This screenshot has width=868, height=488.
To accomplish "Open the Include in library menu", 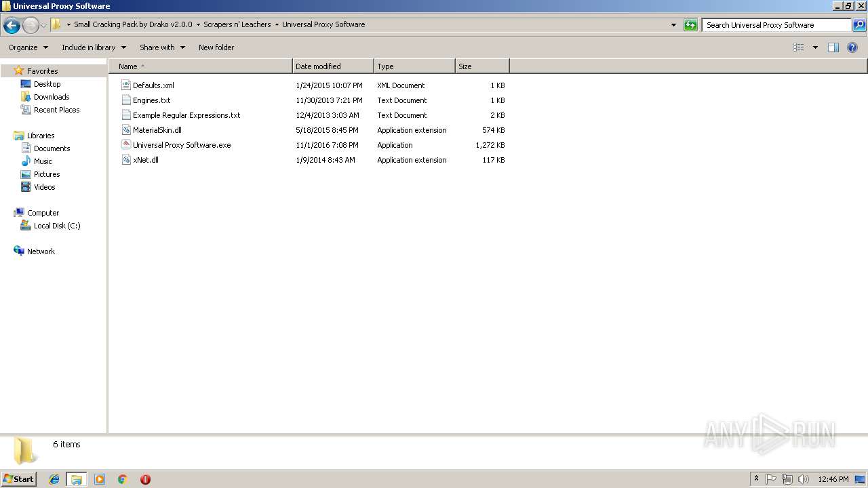I will tap(94, 47).
